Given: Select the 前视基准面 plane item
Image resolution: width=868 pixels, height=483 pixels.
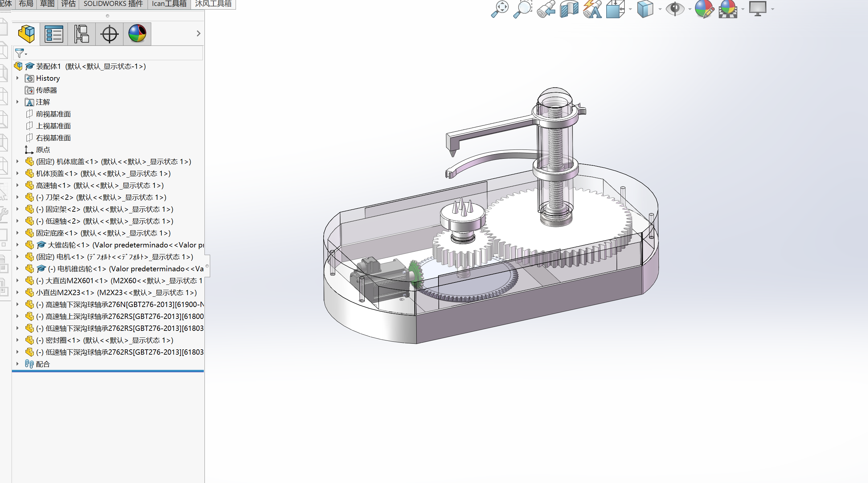Looking at the screenshot, I should click(53, 114).
